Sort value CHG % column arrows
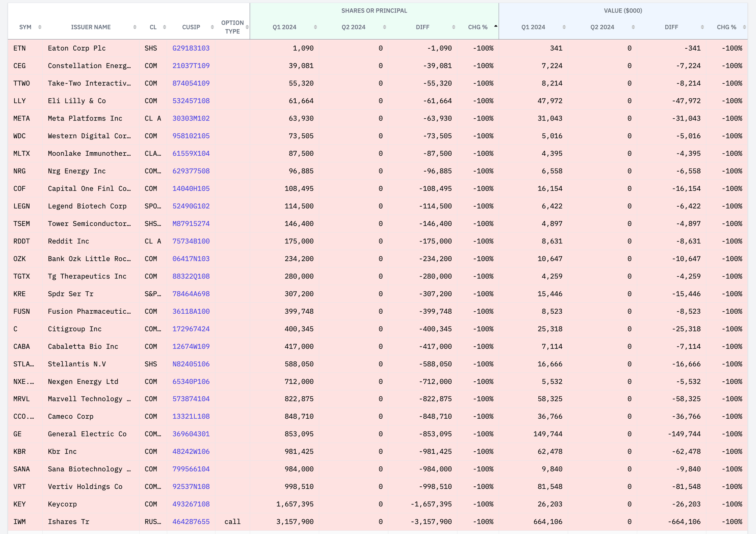 click(744, 27)
